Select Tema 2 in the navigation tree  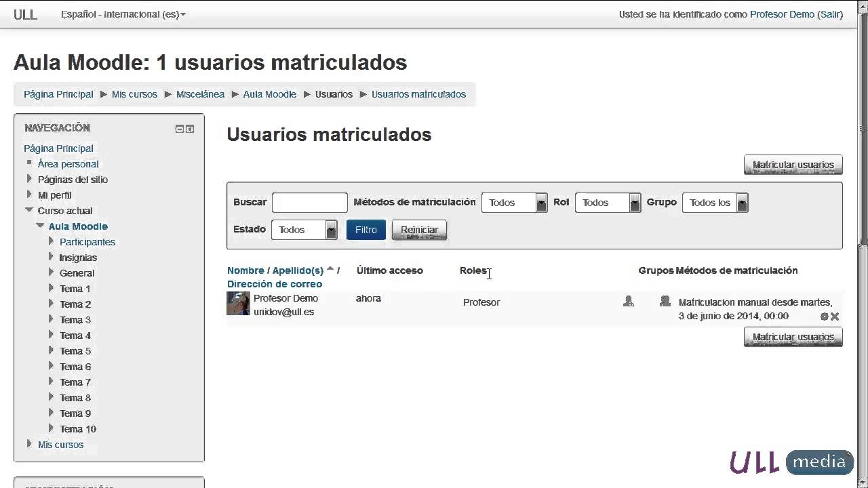click(75, 304)
